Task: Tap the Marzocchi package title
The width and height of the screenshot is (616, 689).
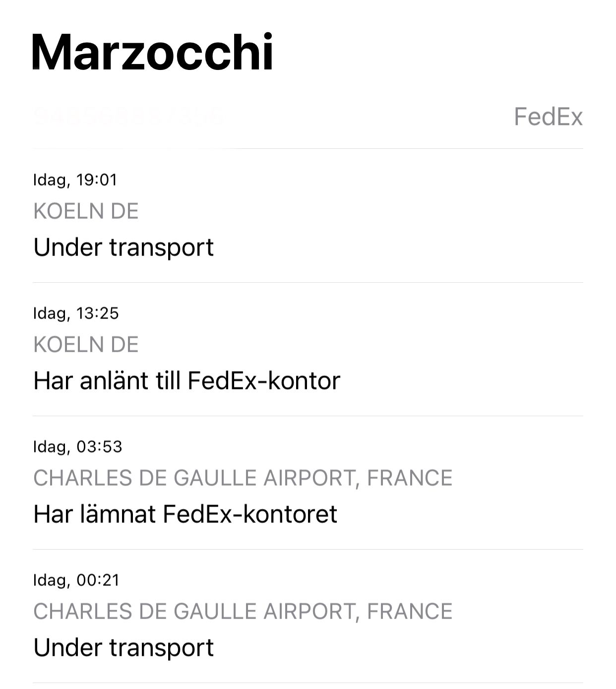Action: [152, 53]
